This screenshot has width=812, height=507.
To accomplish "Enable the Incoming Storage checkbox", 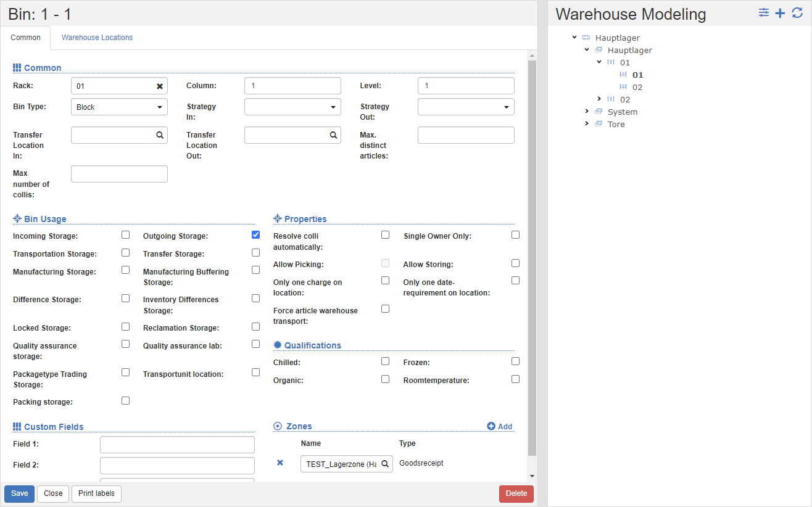I will (x=125, y=235).
